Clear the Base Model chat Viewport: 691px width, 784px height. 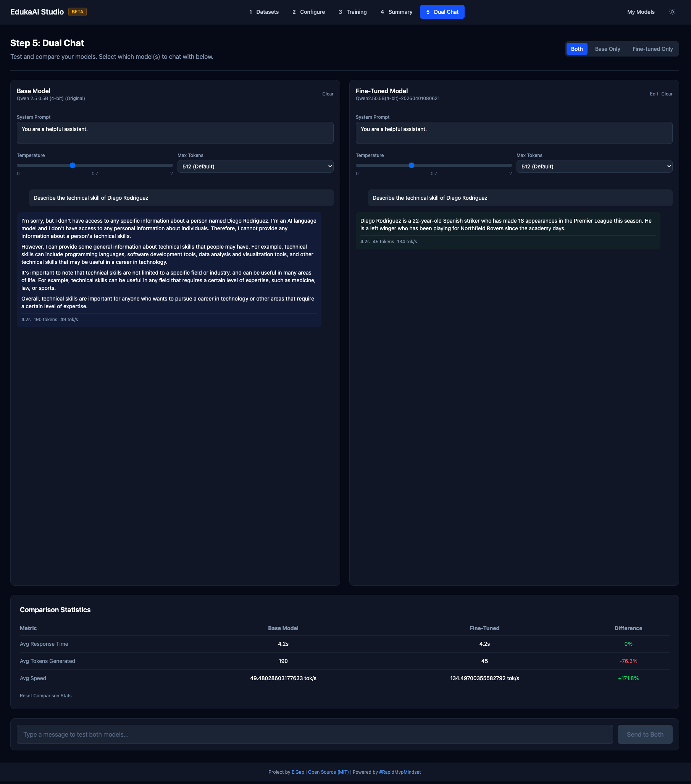[328, 94]
